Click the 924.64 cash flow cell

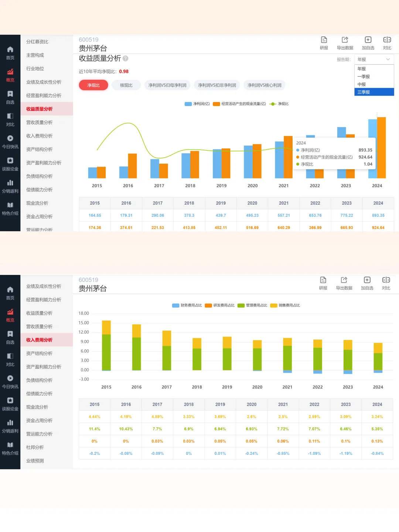(x=378, y=228)
